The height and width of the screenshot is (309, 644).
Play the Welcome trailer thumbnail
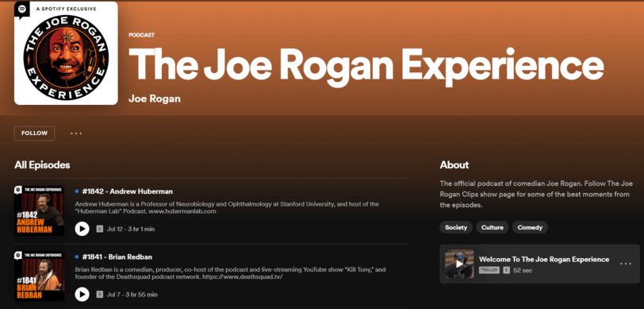point(459,264)
